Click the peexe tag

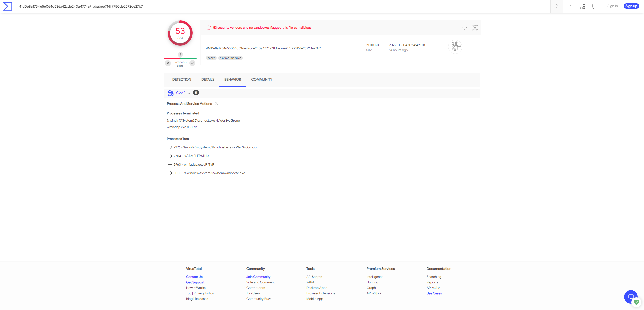click(x=211, y=58)
